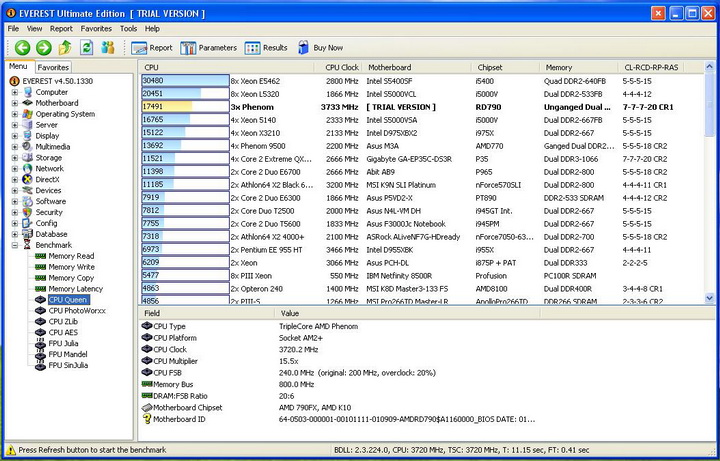Sort by CPU Clock column header
The height and width of the screenshot is (461, 720).
coord(338,67)
